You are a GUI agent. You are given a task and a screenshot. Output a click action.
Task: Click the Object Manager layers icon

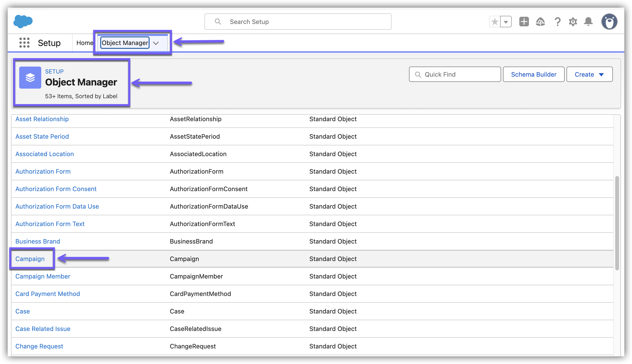click(x=30, y=78)
